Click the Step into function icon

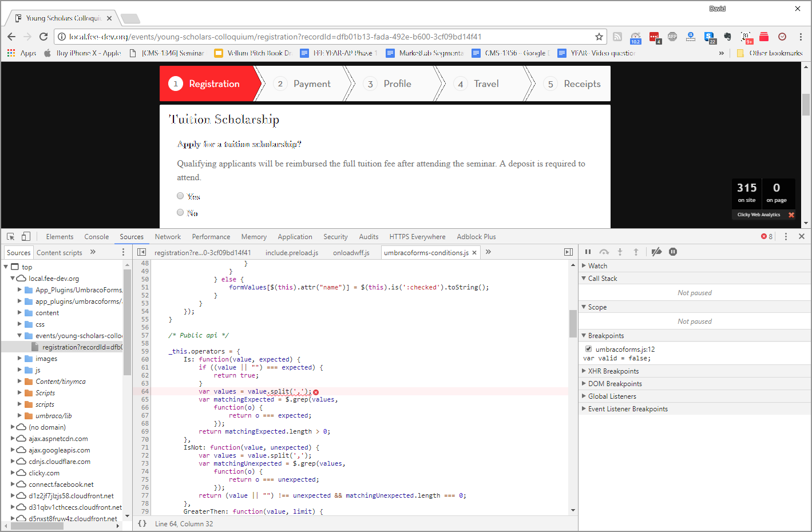(620, 252)
